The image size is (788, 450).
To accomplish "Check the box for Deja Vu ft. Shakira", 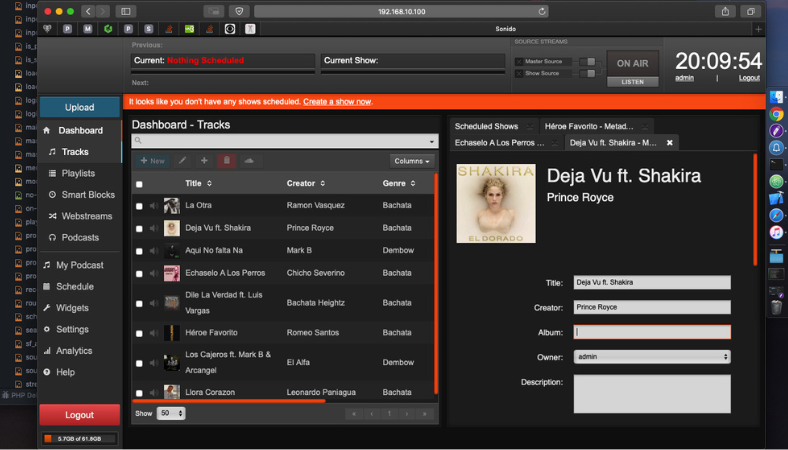I will [x=139, y=228].
